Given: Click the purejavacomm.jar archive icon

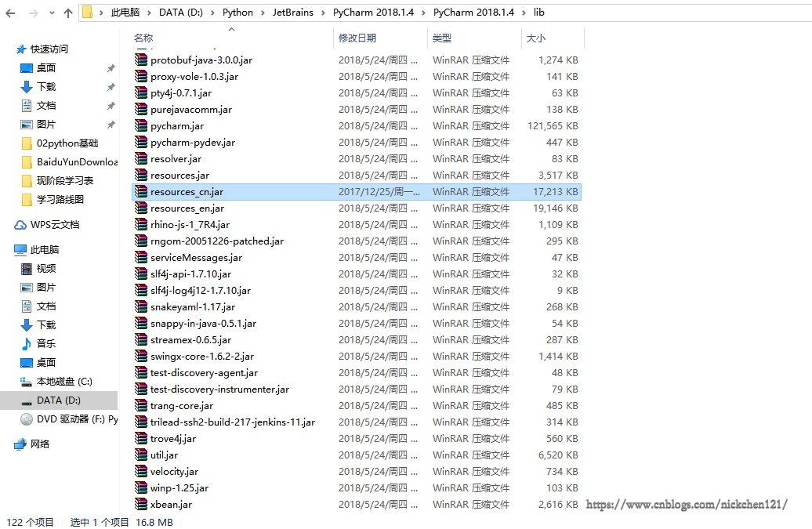Looking at the screenshot, I should click(141, 109).
